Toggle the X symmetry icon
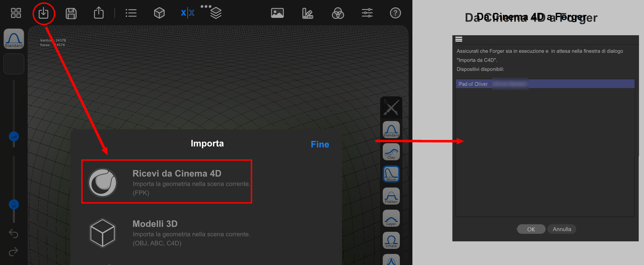The height and width of the screenshot is (265, 644). pos(188,13)
